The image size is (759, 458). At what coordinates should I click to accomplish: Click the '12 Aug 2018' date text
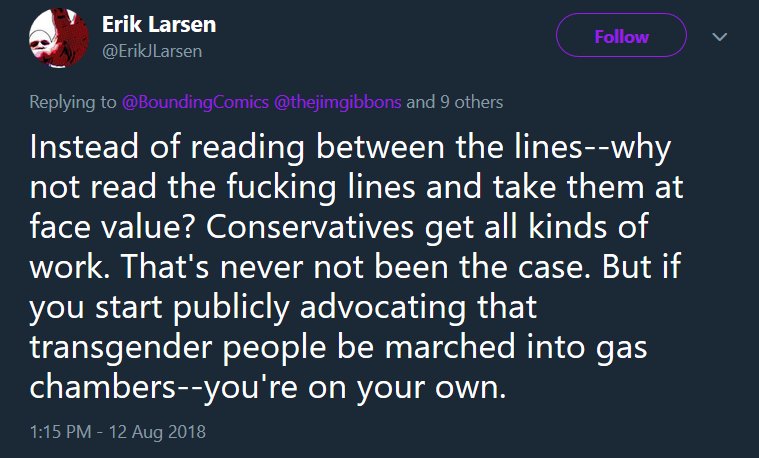[x=157, y=431]
